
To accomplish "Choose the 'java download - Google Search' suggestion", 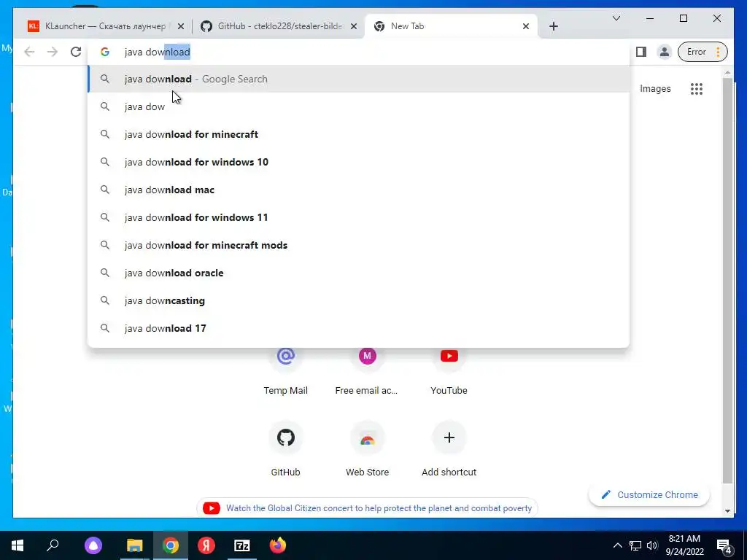I will tap(358, 79).
